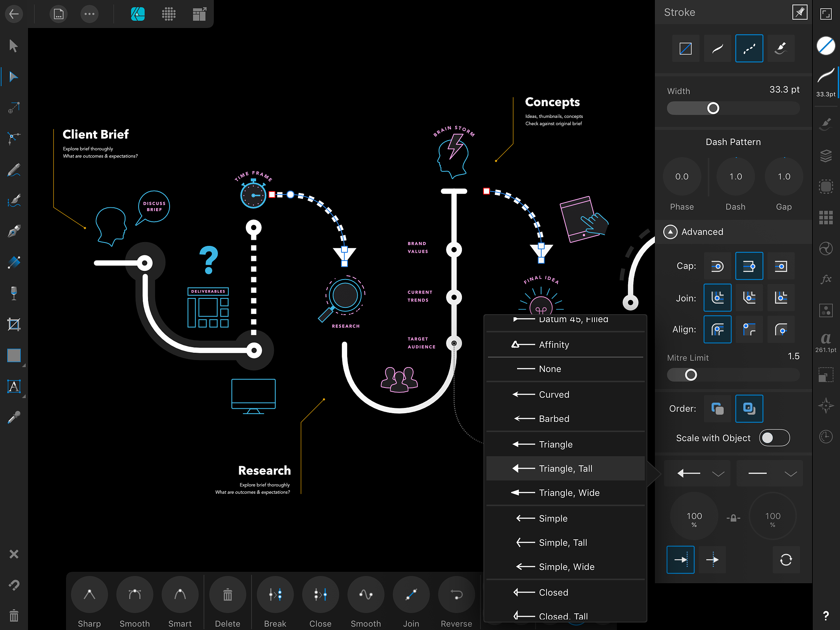This screenshot has height=630, width=840.
Task: Pin the Stroke panel
Action: point(799,12)
